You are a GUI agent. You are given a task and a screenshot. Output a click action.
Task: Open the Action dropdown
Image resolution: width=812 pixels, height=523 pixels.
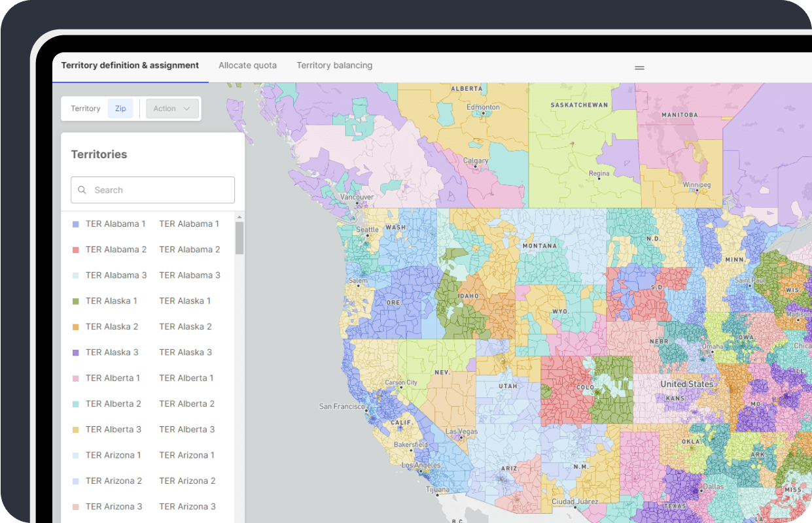coord(171,108)
